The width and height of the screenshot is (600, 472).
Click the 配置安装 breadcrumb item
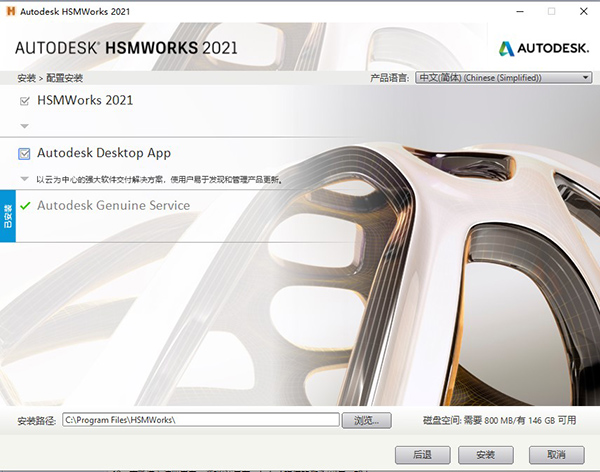coord(64,78)
